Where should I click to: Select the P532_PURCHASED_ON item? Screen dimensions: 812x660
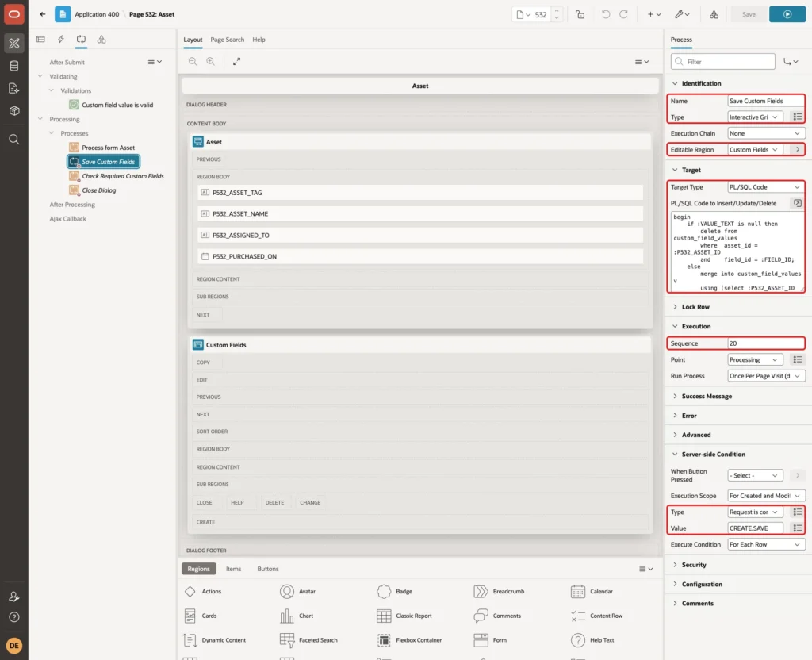(x=420, y=256)
